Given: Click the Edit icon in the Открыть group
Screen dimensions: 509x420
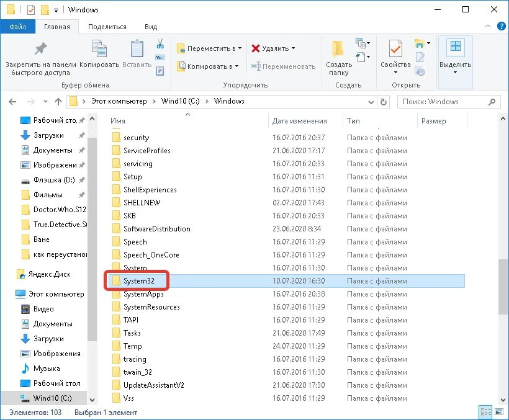Looking at the screenshot, I should click(420, 57).
